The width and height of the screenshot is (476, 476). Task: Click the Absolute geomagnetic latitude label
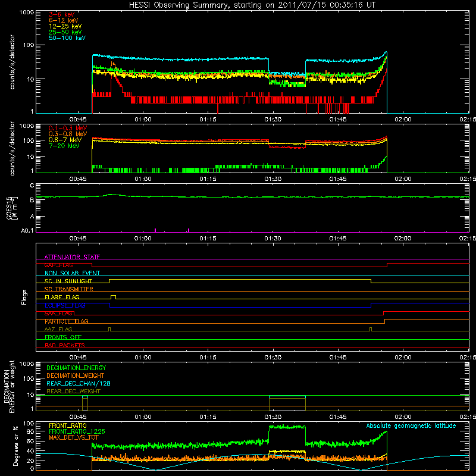(411, 425)
